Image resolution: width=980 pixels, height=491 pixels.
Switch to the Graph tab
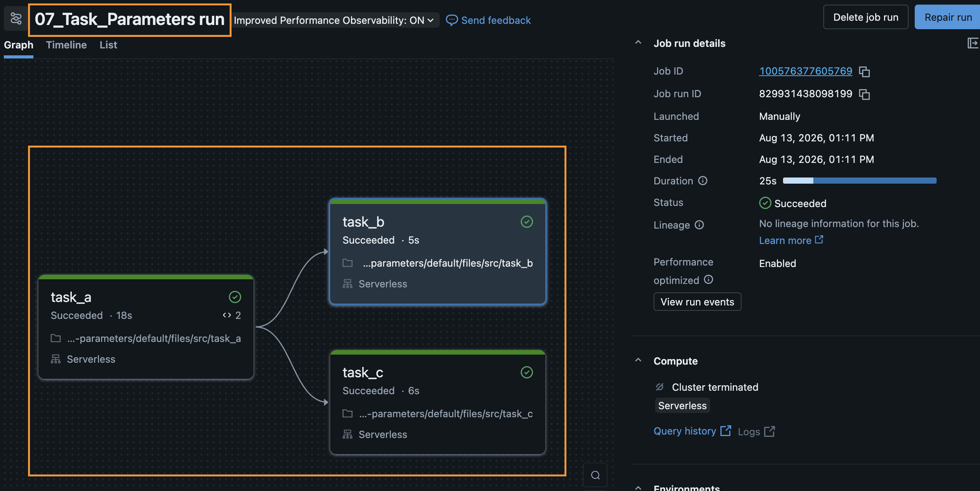pos(18,45)
